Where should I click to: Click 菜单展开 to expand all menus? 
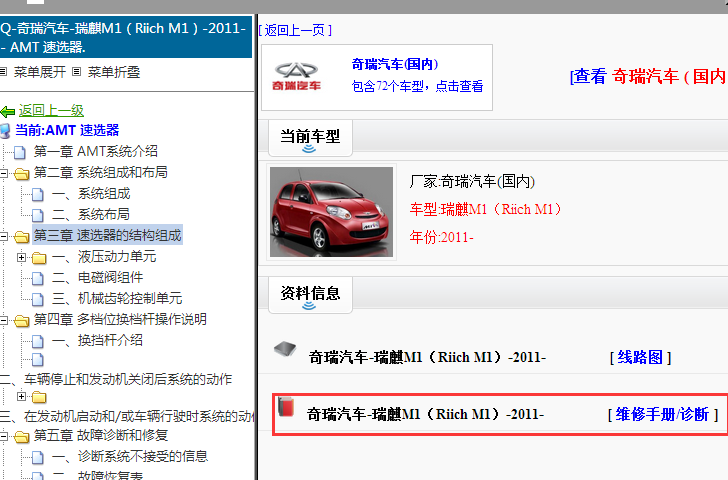[39, 72]
